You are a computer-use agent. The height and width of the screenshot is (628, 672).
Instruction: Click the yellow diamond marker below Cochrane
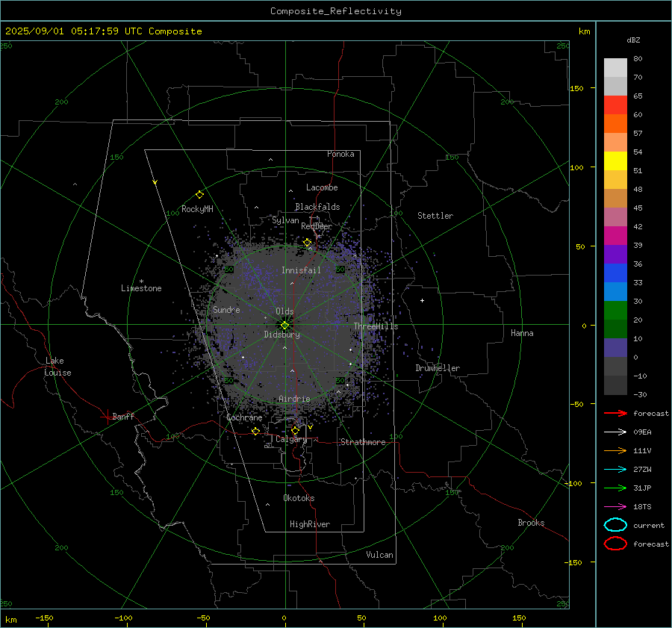click(256, 431)
